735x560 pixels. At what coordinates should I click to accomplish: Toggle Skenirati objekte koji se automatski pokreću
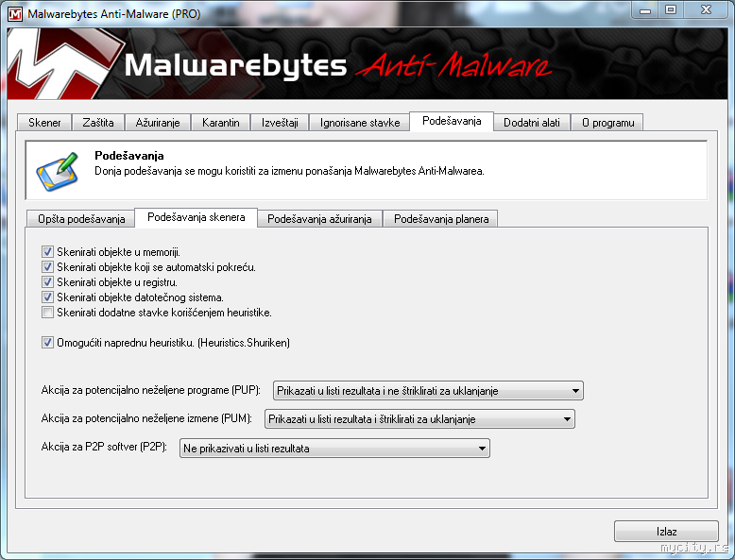click(47, 266)
